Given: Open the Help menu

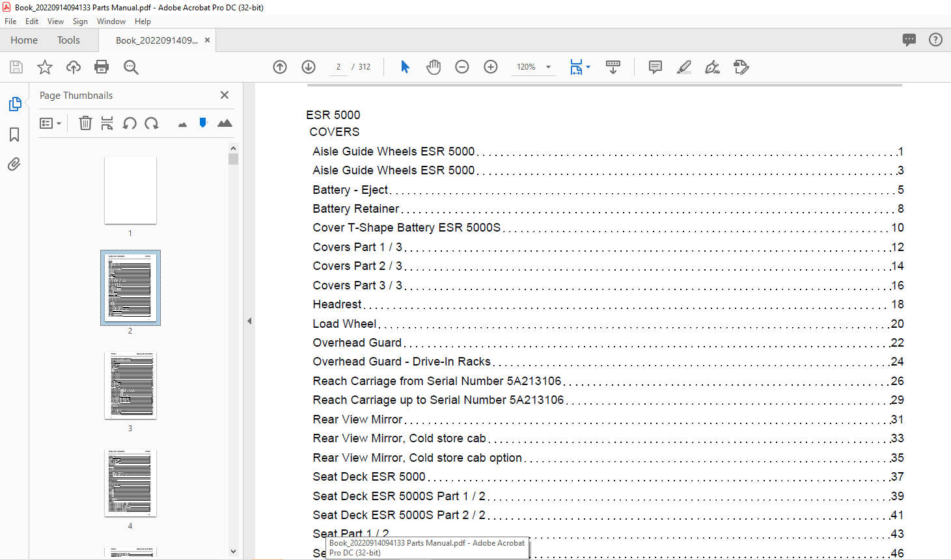Looking at the screenshot, I should pos(143,21).
